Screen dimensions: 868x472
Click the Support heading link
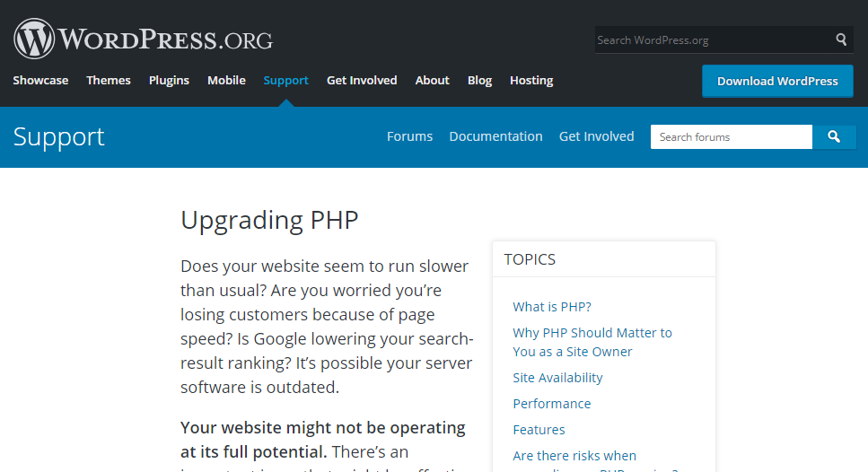click(x=58, y=137)
